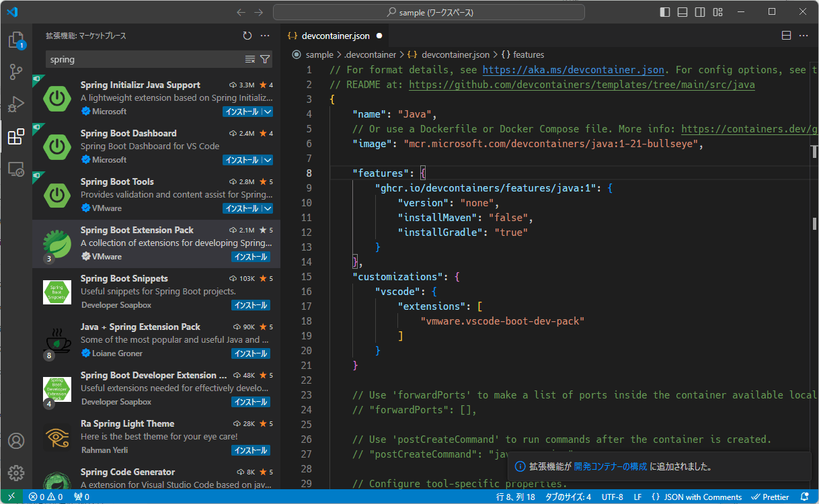Open the Explorer view in activity bar
The height and width of the screenshot is (504, 819).
pos(16,40)
